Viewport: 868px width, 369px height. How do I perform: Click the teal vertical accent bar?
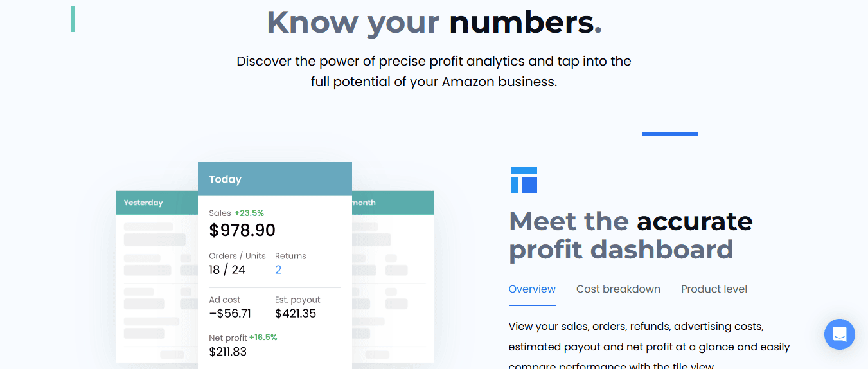pos(73,19)
